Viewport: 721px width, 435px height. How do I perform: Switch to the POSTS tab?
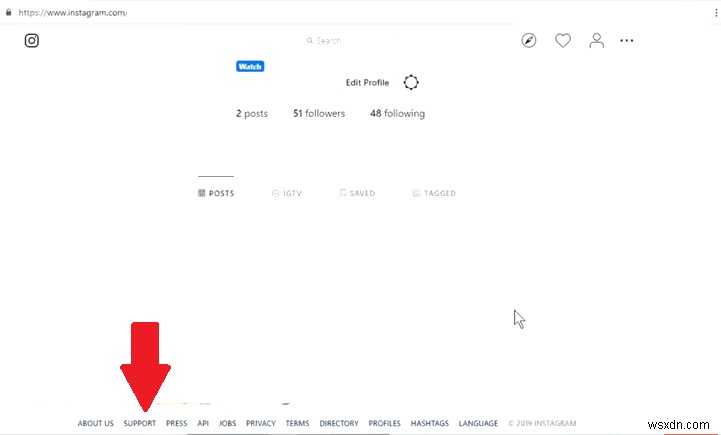click(x=216, y=193)
